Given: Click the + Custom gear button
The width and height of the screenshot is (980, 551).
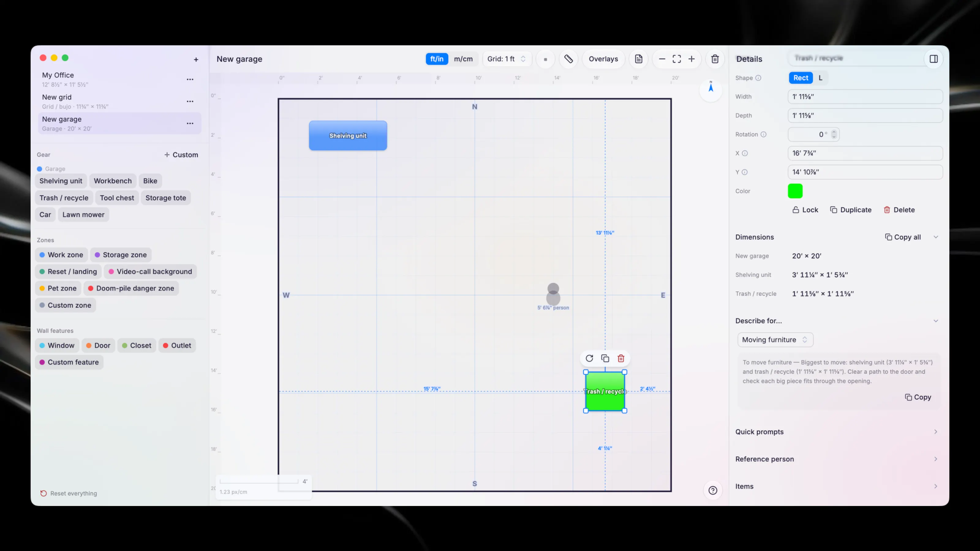Looking at the screenshot, I should pos(181,155).
